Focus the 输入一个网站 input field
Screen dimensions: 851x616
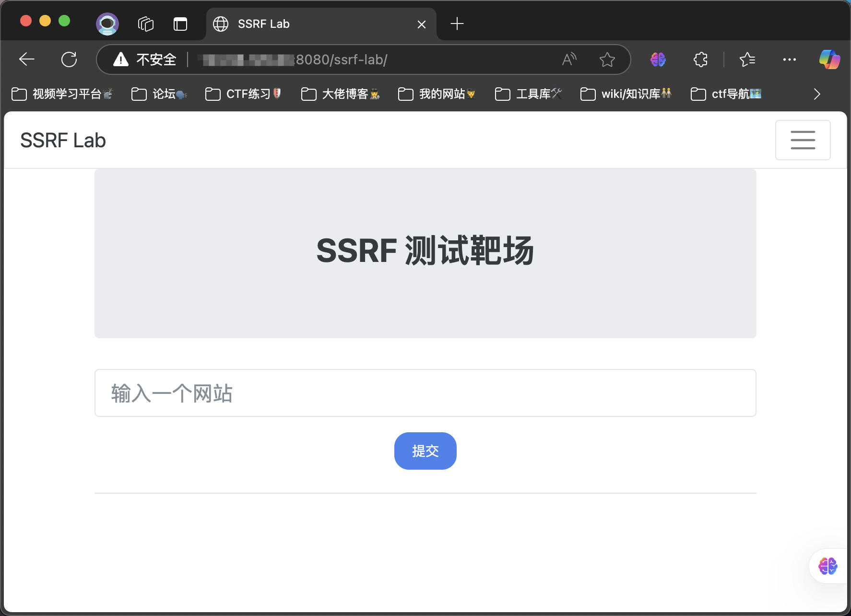click(x=425, y=393)
